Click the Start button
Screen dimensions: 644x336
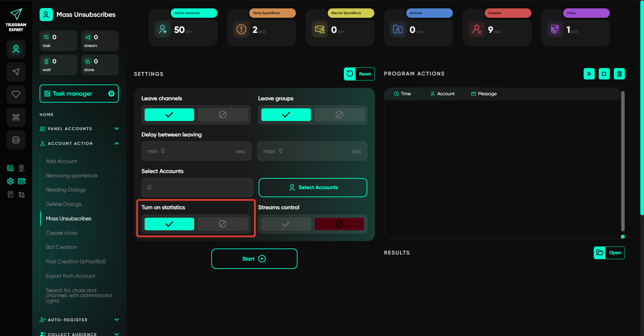[254, 259]
